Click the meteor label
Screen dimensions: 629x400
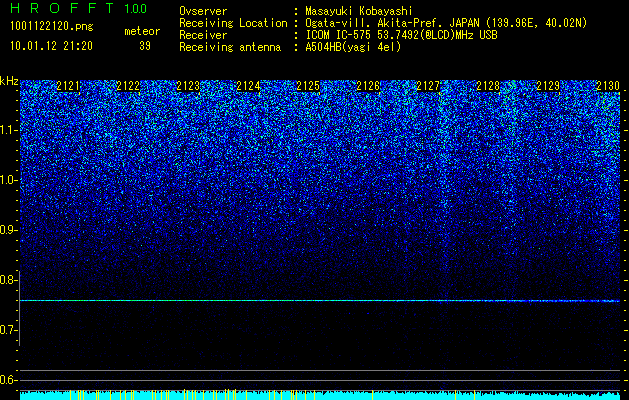click(142, 31)
